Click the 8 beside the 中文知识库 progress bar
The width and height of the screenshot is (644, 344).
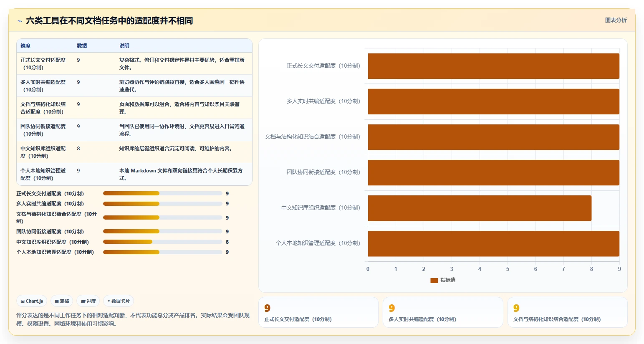click(x=227, y=242)
